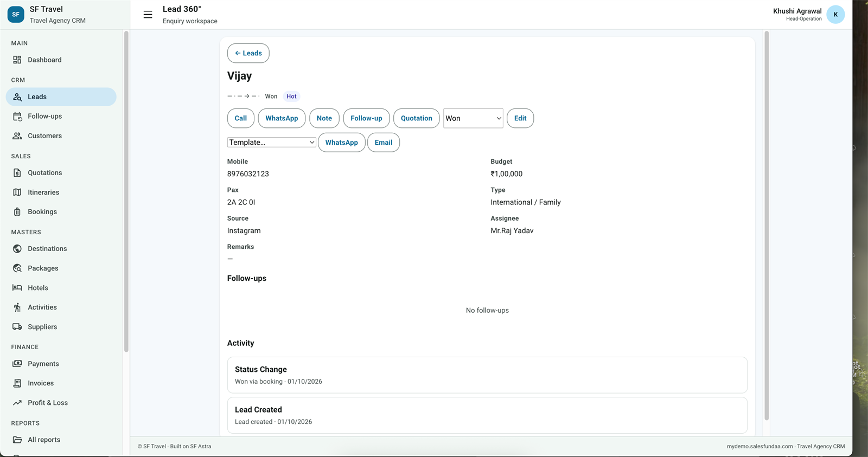This screenshot has height=457, width=868.
Task: Select Customers in the CRM section
Action: [x=61, y=136]
